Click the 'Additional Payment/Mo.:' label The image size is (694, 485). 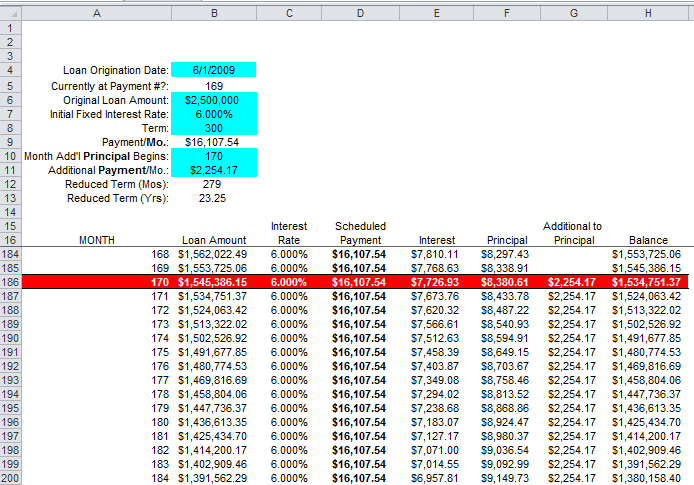click(108, 170)
